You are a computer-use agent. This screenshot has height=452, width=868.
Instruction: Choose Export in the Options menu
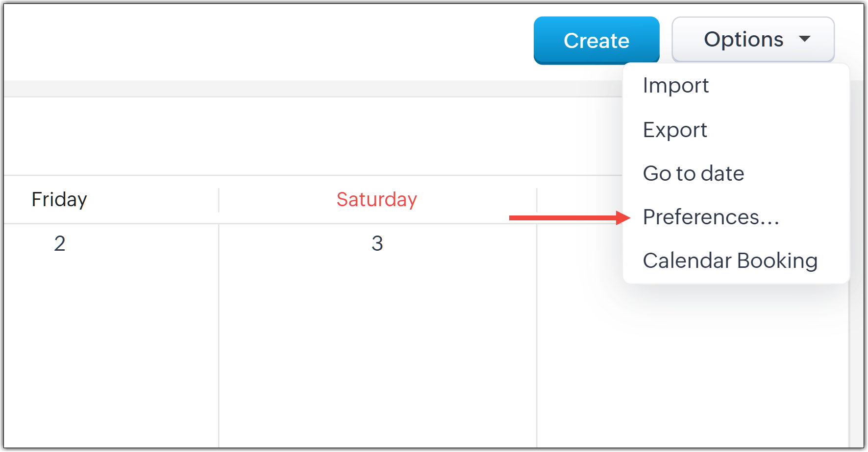point(675,130)
